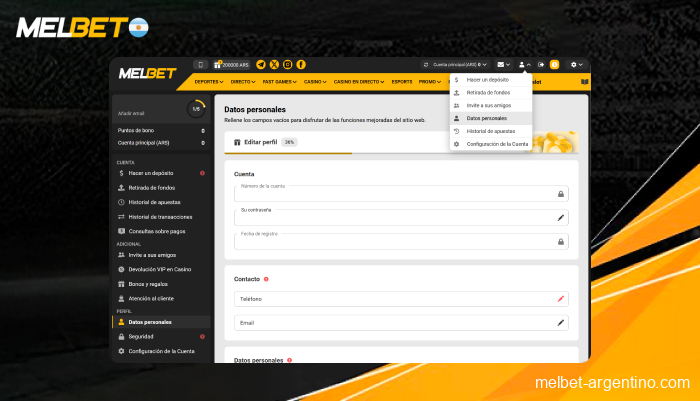Click red alert icon beside Contacto

pyautogui.click(x=266, y=279)
